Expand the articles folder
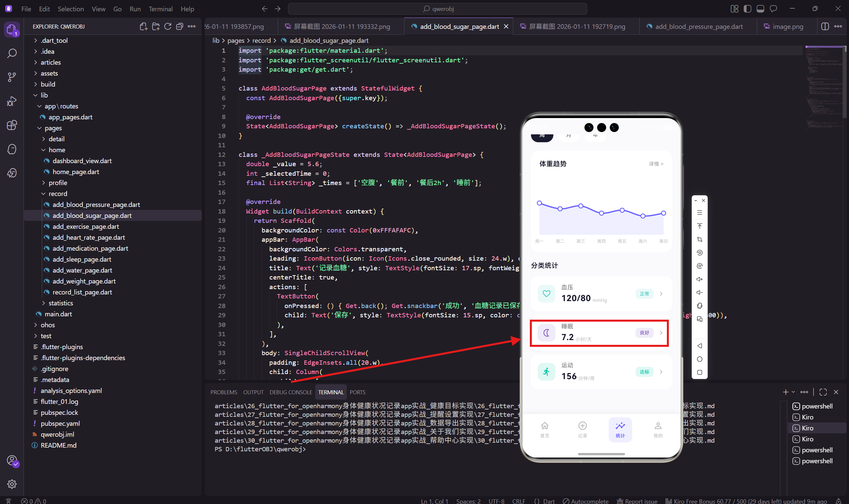 pos(51,62)
